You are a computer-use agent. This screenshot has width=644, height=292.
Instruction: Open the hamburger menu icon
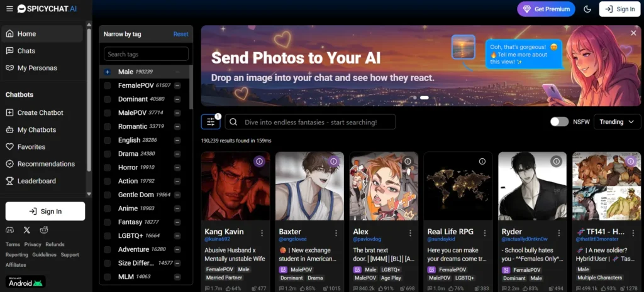[10, 9]
